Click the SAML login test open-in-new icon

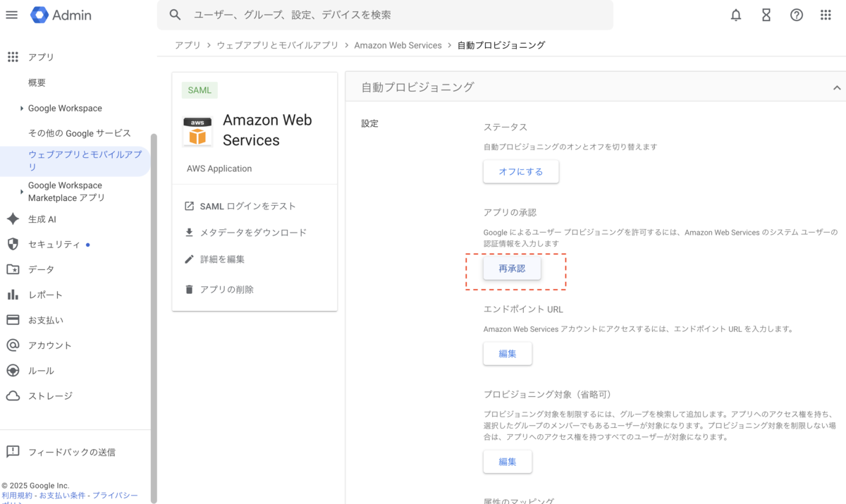[189, 206]
